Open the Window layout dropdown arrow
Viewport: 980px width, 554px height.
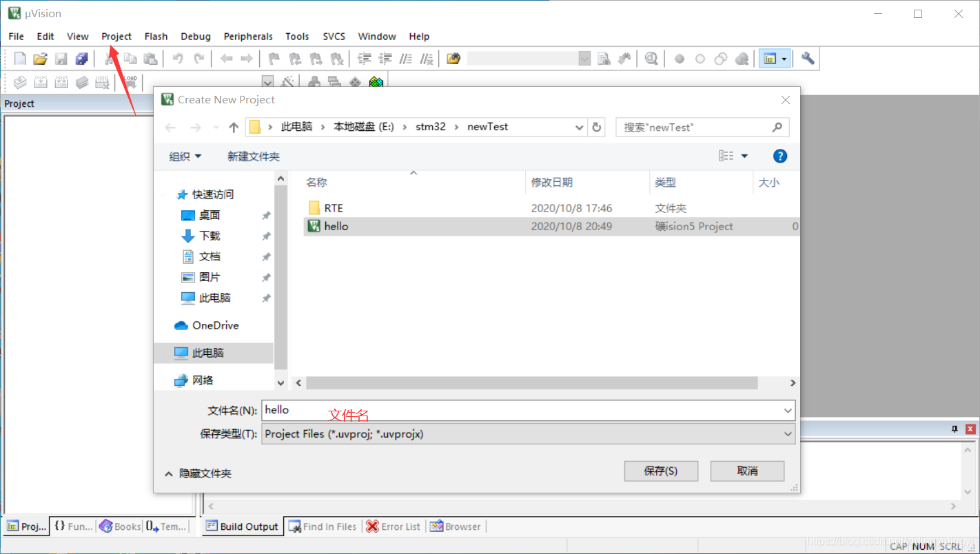[784, 59]
